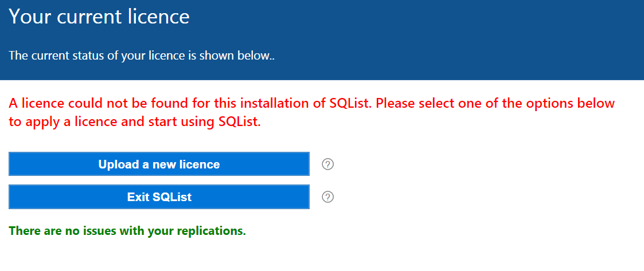Open help icon beside Exit SQList
Image resolution: width=644 pixels, height=271 pixels.
328,197
